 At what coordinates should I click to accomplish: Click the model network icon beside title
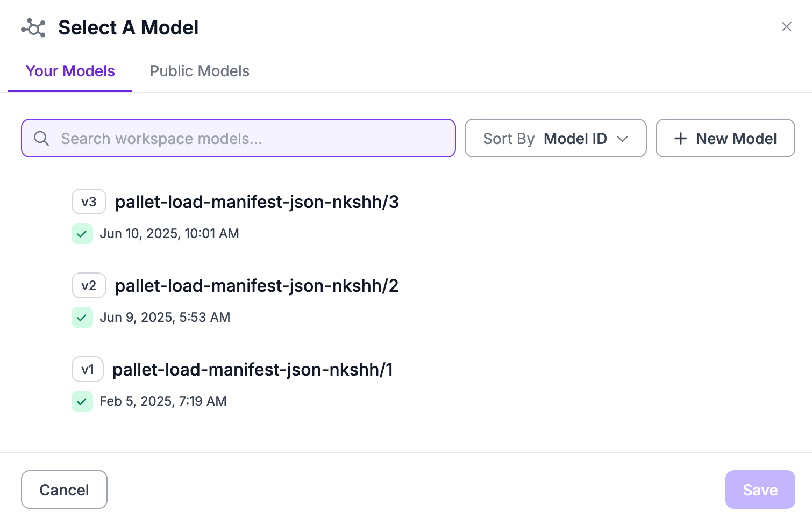pos(33,28)
